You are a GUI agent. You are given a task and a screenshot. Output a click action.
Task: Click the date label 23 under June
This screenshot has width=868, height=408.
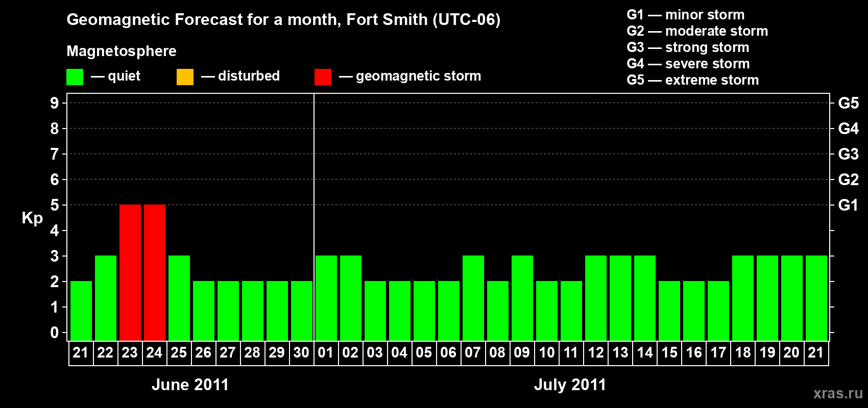130,352
